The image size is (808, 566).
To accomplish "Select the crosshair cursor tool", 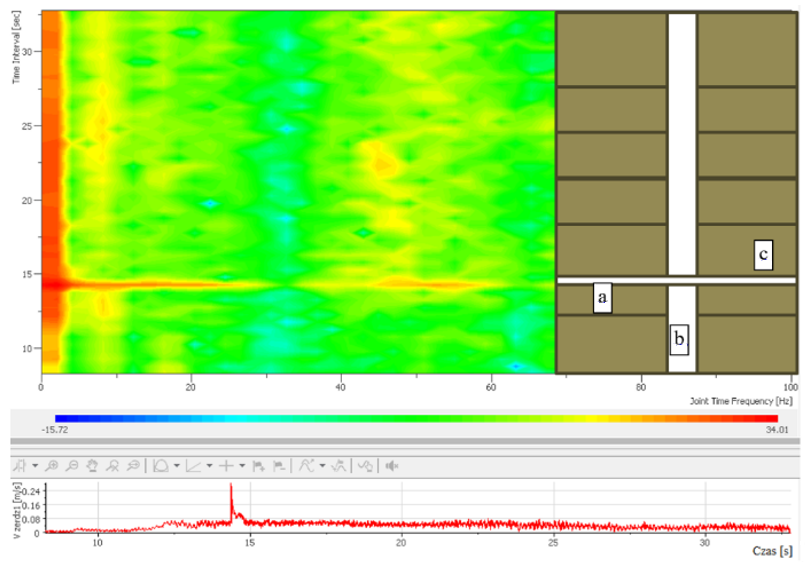I will coord(226,466).
